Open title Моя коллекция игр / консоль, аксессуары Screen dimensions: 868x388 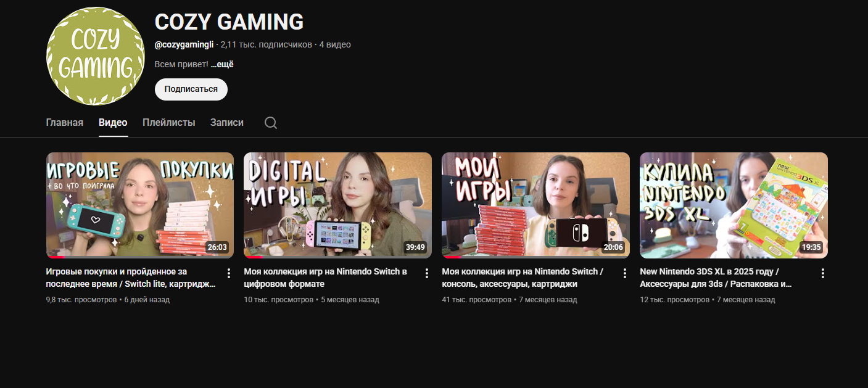point(523,278)
